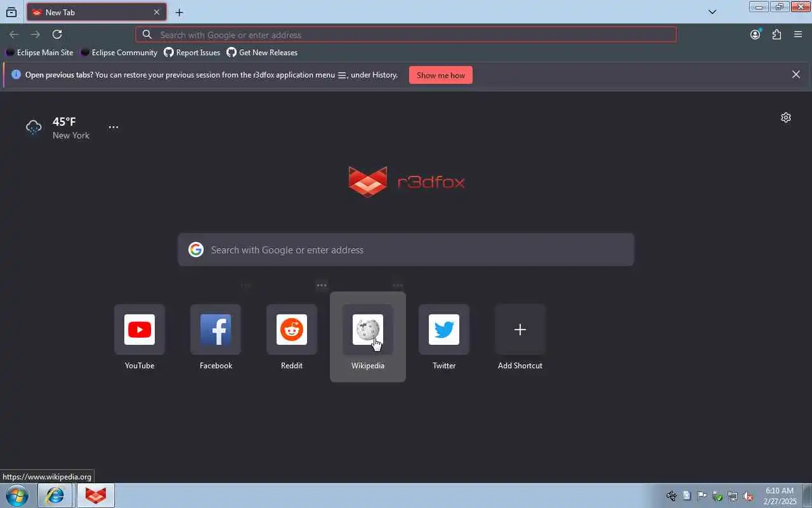The image size is (812, 508).
Task: Click the Show desktop strip
Action: click(x=807, y=495)
